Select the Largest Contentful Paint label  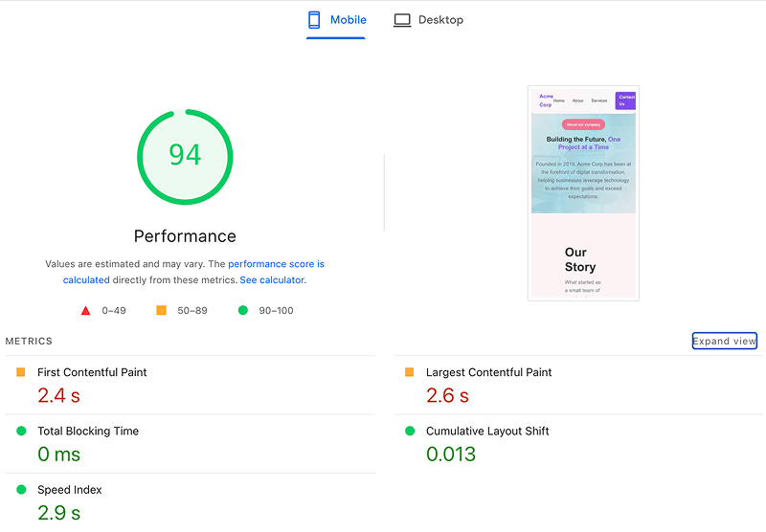tap(488, 372)
